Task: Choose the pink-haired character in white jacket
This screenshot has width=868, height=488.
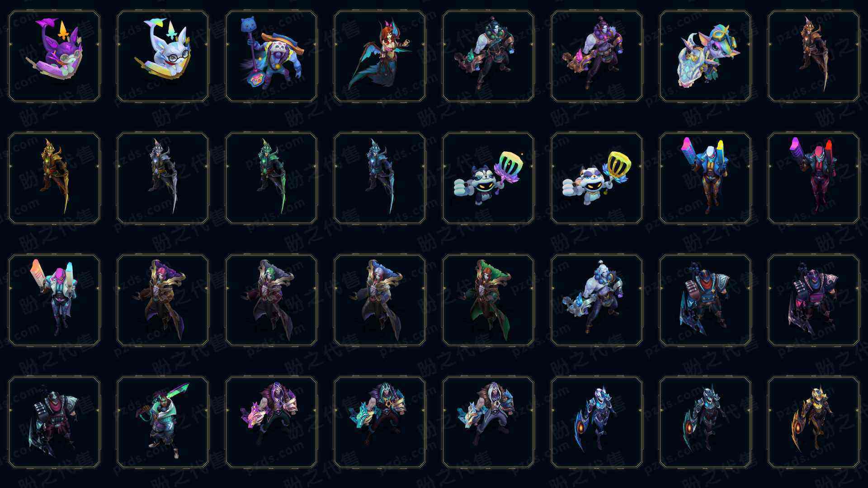Action: [54, 300]
